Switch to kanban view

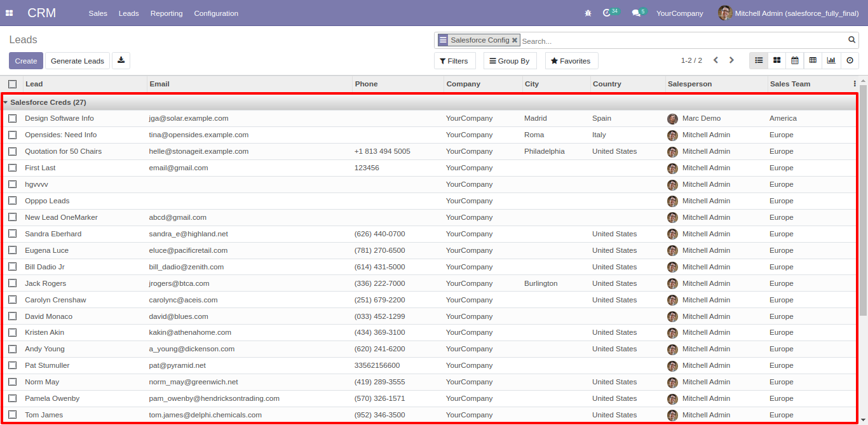[x=776, y=60]
